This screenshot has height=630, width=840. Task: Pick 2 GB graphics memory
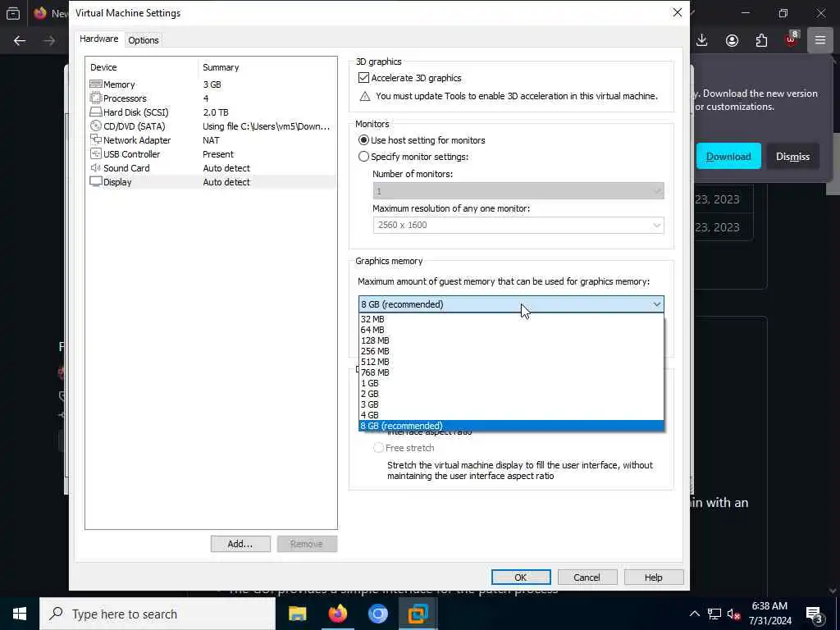[x=511, y=394]
